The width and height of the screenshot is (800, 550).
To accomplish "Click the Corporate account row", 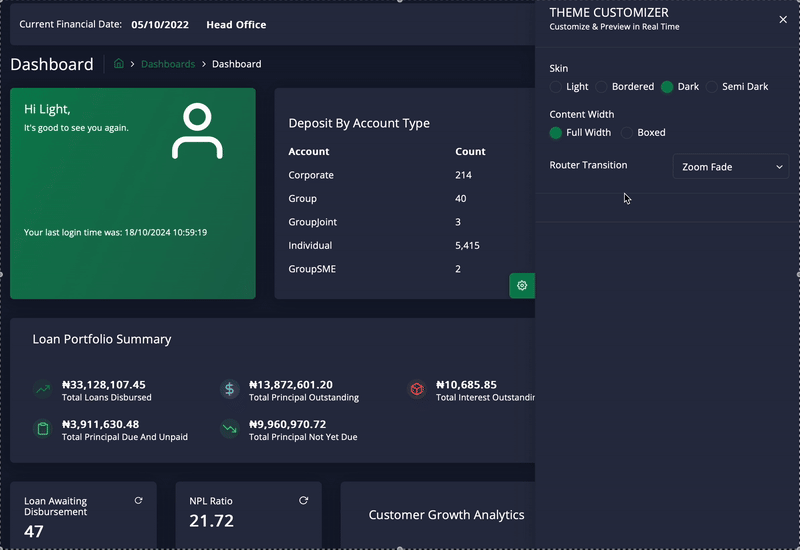I will [311, 175].
